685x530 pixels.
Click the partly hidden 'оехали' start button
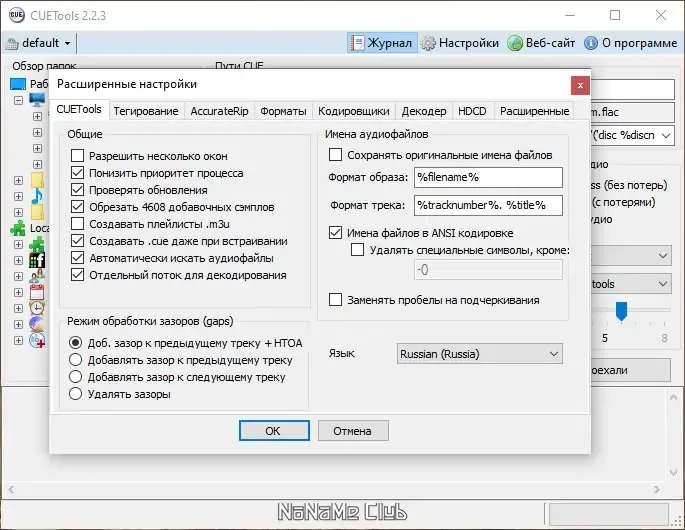point(630,370)
